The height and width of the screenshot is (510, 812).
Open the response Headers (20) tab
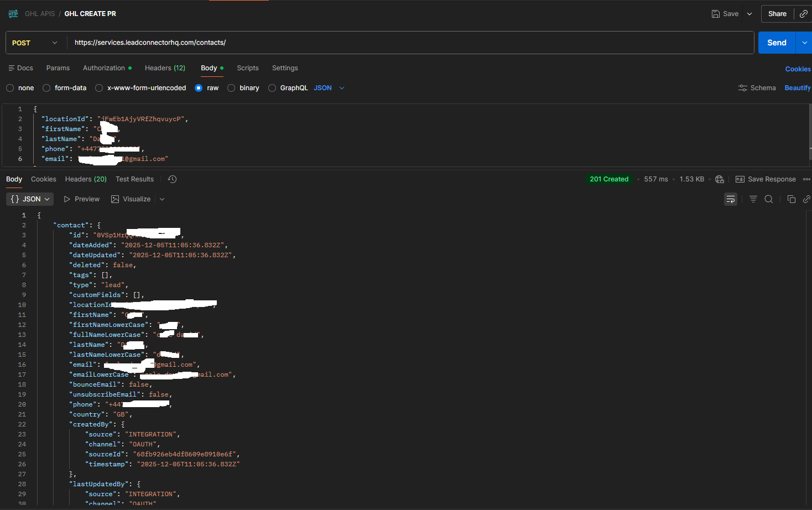click(86, 179)
